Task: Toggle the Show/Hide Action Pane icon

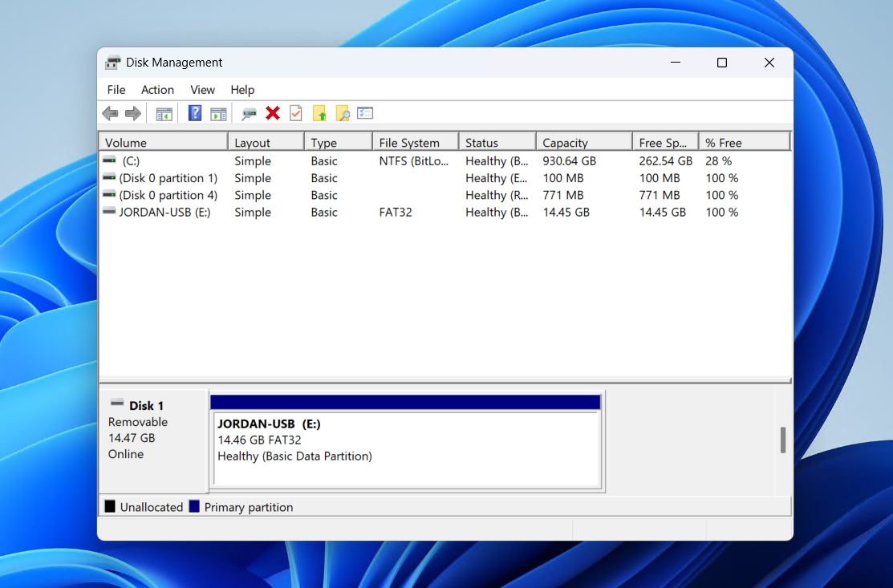Action: coord(217,112)
